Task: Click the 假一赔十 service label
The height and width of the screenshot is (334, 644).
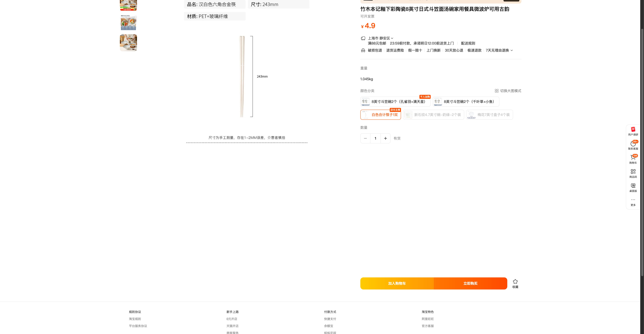Action: pyautogui.click(x=415, y=51)
